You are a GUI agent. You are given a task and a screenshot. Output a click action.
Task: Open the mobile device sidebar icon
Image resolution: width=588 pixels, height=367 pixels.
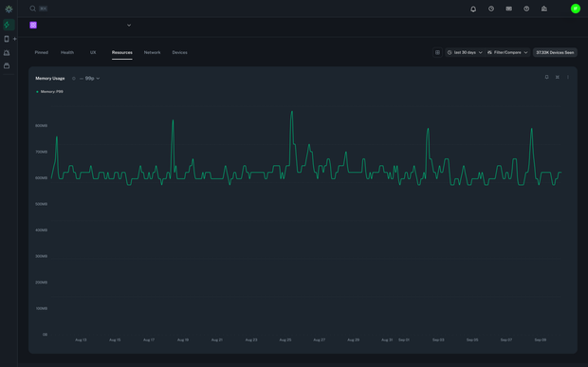(7, 39)
